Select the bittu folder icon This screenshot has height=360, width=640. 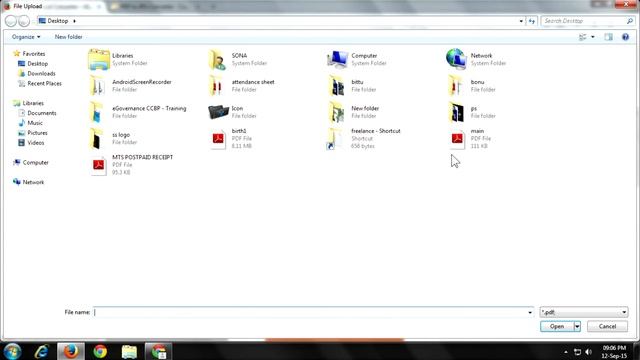337,86
